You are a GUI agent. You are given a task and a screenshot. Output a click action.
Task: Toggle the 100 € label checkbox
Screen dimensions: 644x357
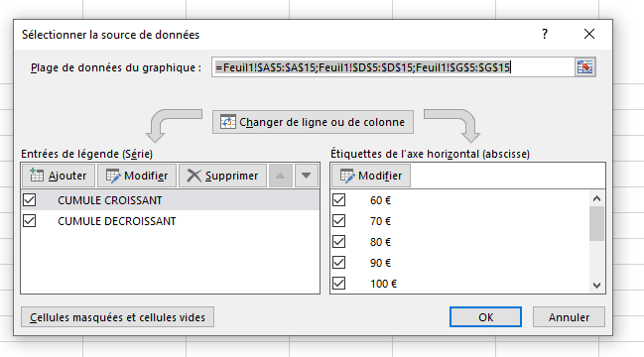[x=338, y=284]
